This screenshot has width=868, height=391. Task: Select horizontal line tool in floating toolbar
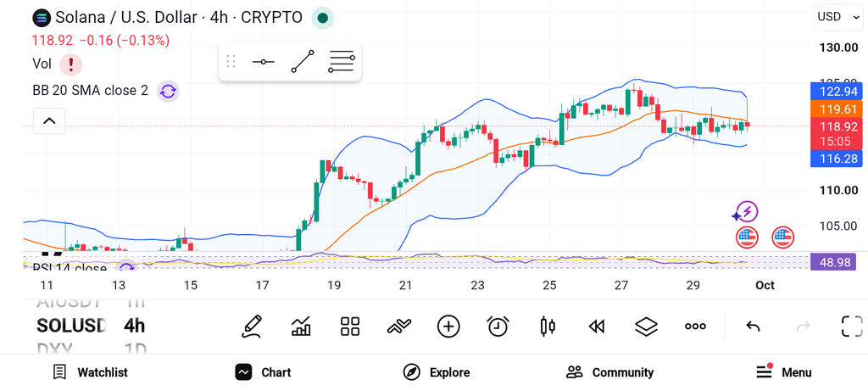coord(263,61)
